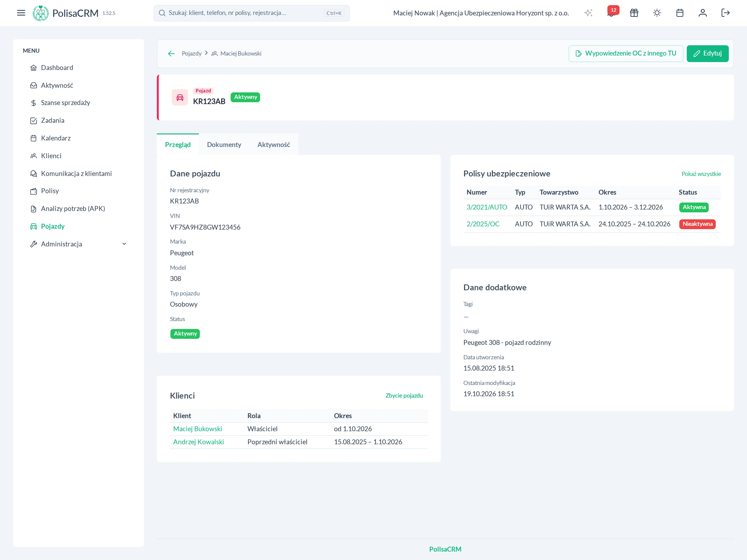Viewport: 747px width, 560px height.
Task: Click Pokaż wszystkie policies link
Action: [701, 174]
